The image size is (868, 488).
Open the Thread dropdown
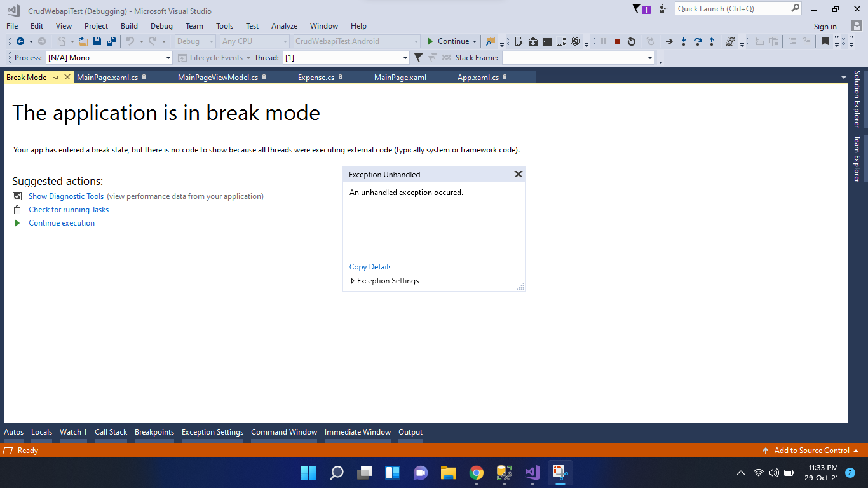point(405,57)
